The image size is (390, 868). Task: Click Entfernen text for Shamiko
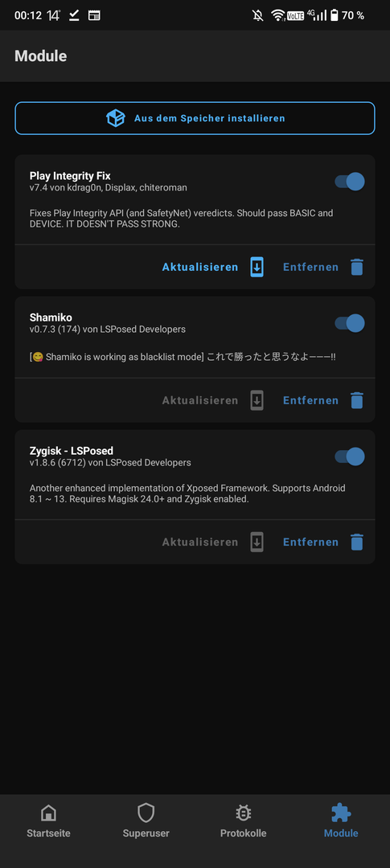coord(310,400)
